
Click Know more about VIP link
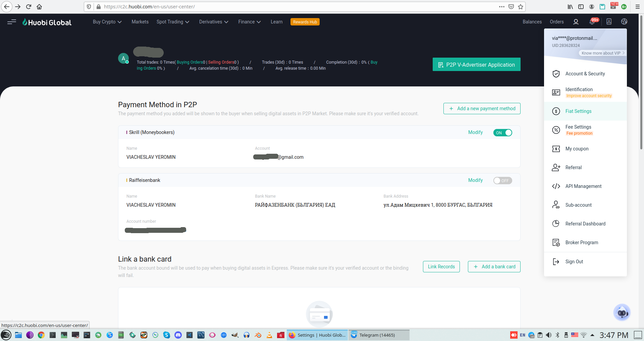tap(603, 53)
